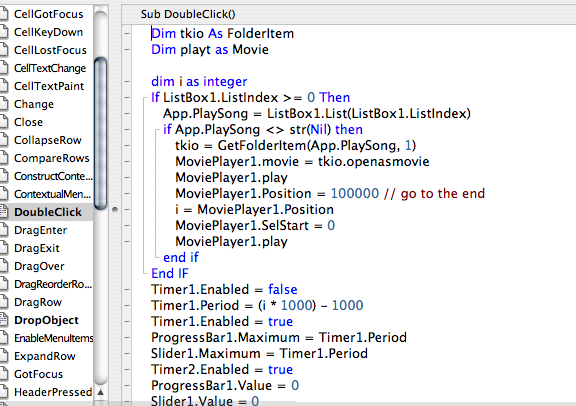This screenshot has height=406, width=576.
Task: Open the bold DropObject event
Action: pos(46,320)
